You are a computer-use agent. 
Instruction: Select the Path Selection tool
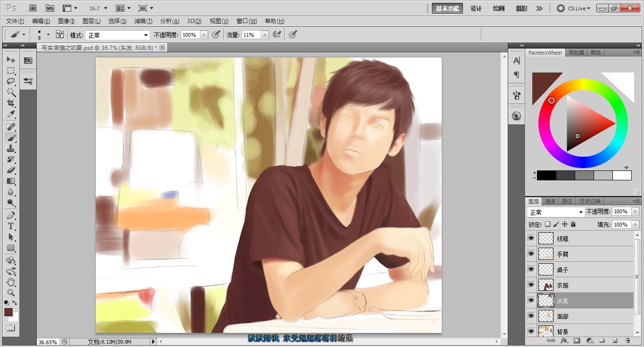[11, 237]
